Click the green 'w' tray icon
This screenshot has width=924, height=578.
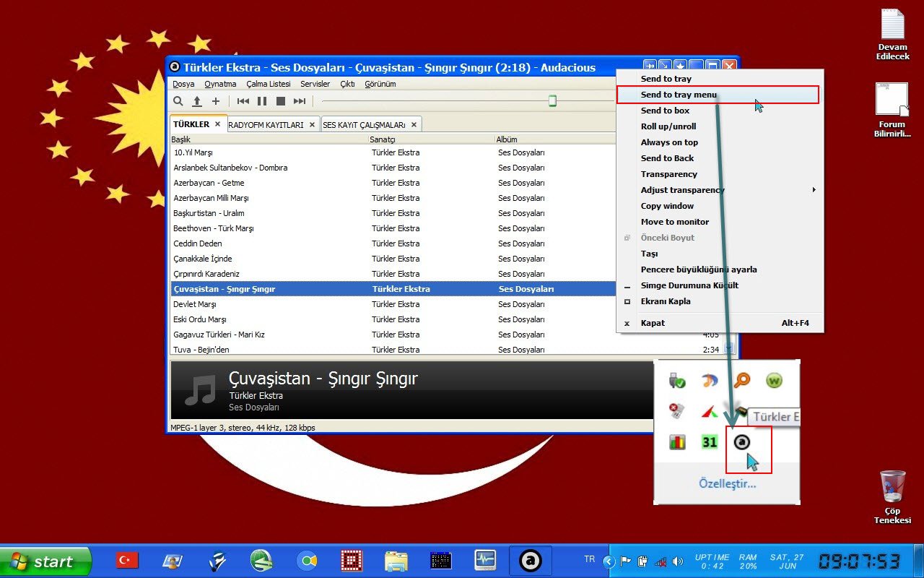[x=774, y=381]
